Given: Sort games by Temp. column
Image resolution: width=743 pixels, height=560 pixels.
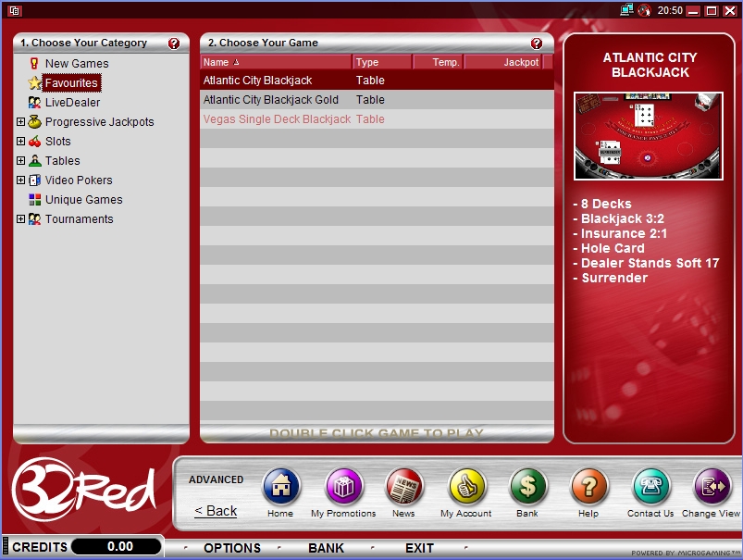Looking at the screenshot, I should (x=438, y=62).
